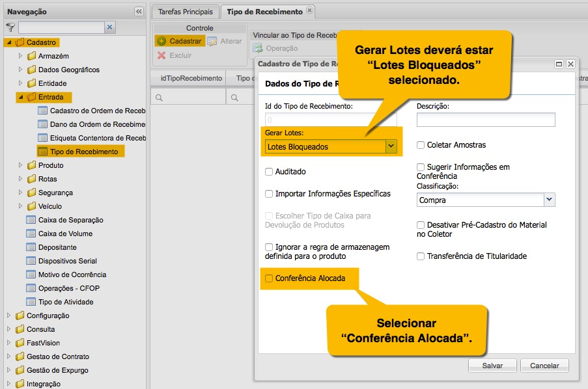Screen dimensions: 588x389
Task: Collapse the Cadastro tree node arrow
Action: click(x=9, y=42)
